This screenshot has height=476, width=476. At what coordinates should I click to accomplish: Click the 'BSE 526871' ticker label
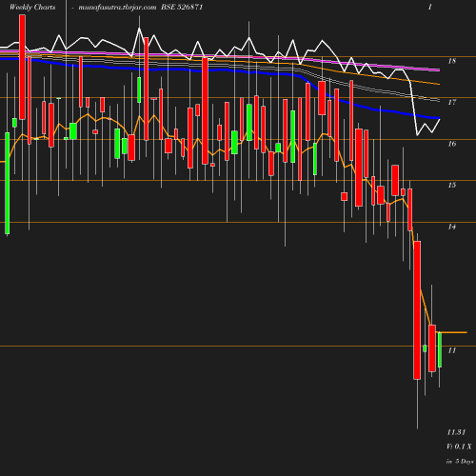(x=182, y=7)
